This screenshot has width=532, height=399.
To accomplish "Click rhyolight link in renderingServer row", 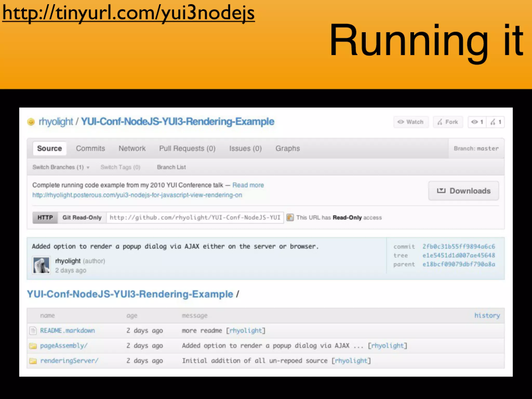I will tap(351, 361).
